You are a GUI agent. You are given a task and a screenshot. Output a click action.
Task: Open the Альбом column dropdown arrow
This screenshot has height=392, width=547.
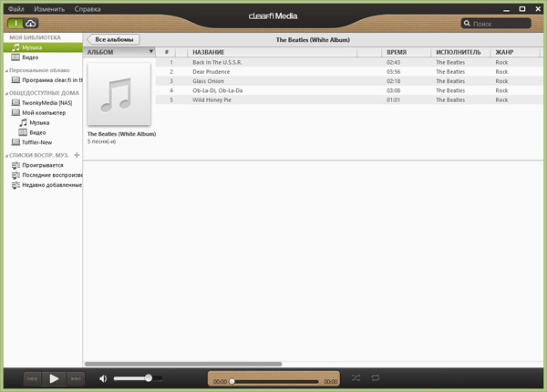coord(151,52)
